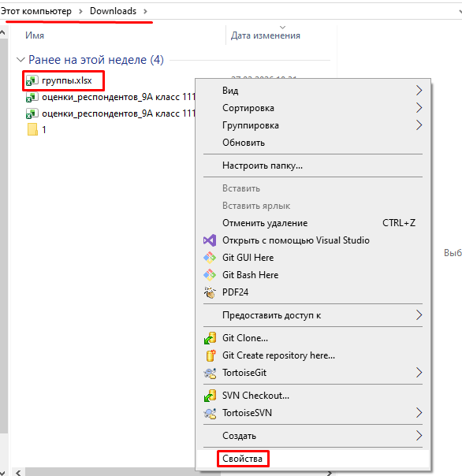Screen dimensions: 462x476
Task: Click Этот компьютер in the address bar
Action: (35, 11)
